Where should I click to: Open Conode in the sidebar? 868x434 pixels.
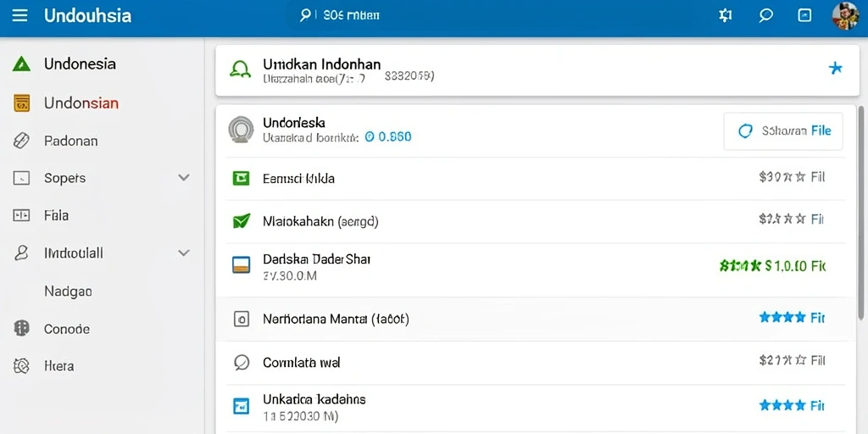[x=66, y=329]
